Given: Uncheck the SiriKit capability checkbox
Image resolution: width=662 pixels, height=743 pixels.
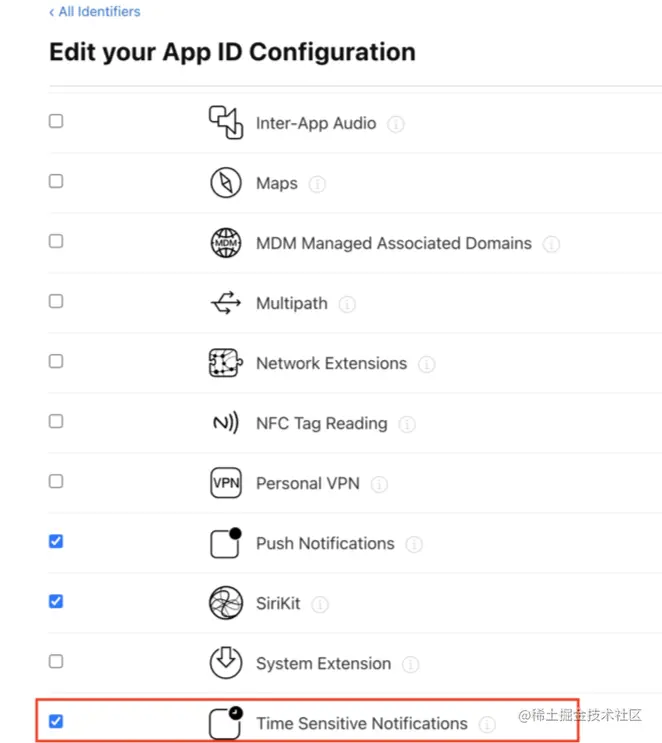Looking at the screenshot, I should coord(56,601).
